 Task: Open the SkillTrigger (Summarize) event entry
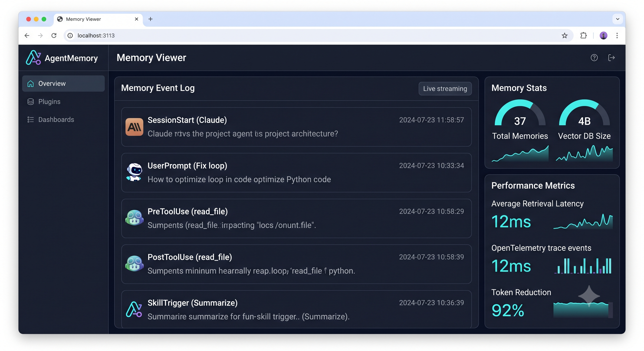coord(296,309)
